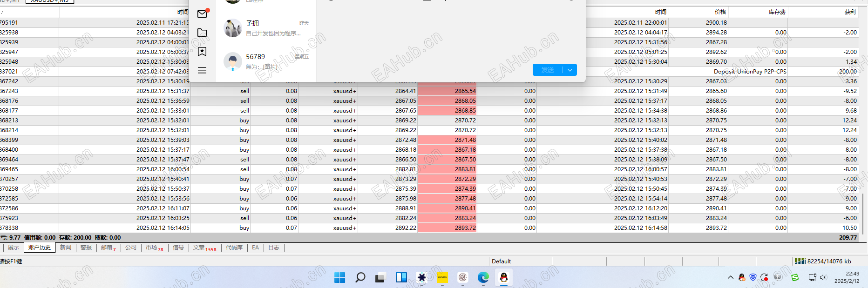Click the red cell 2893.72

tap(448, 228)
